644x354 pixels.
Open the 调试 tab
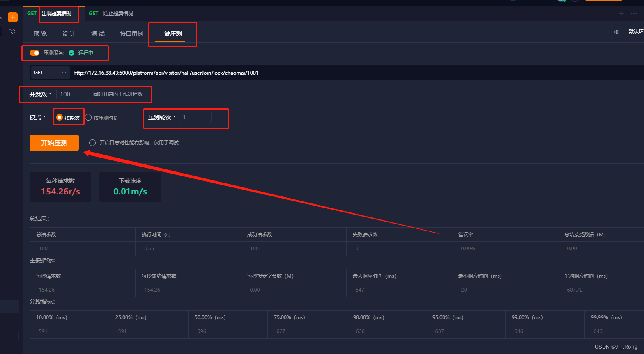pos(98,34)
